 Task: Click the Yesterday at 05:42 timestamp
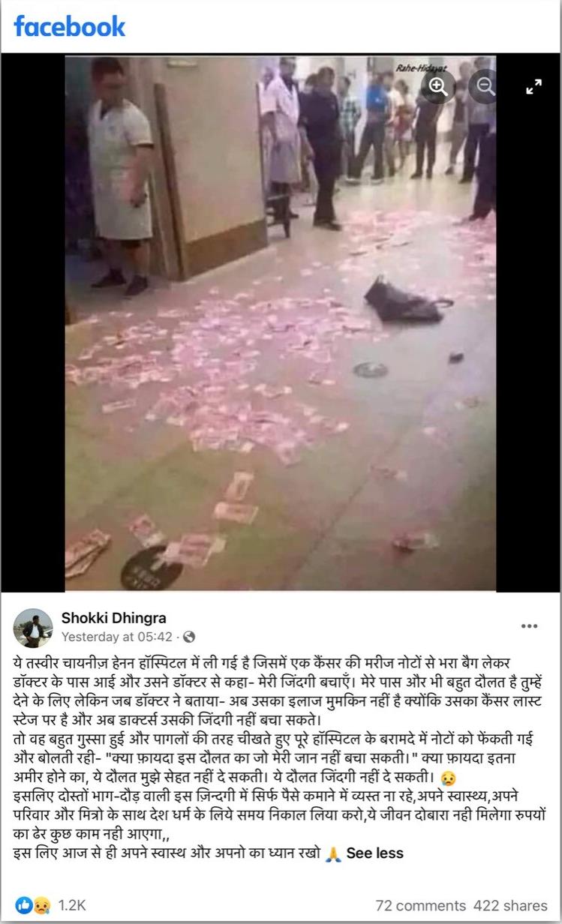(x=116, y=637)
